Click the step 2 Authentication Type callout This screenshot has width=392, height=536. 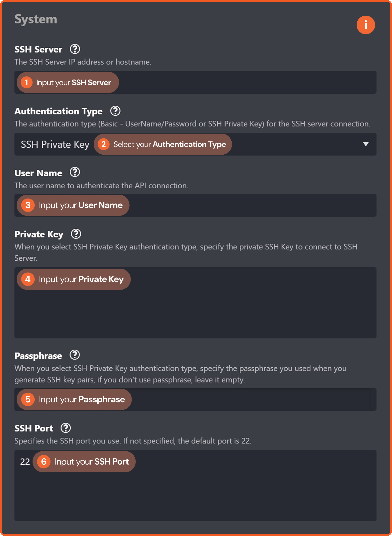coord(163,144)
